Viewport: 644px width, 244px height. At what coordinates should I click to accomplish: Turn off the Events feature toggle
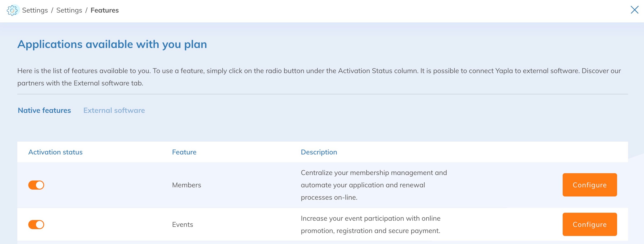36,224
